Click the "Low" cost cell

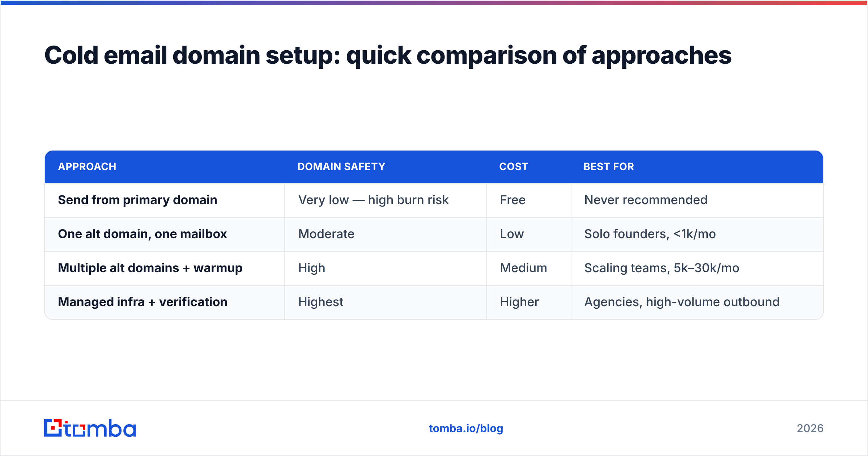coord(529,234)
